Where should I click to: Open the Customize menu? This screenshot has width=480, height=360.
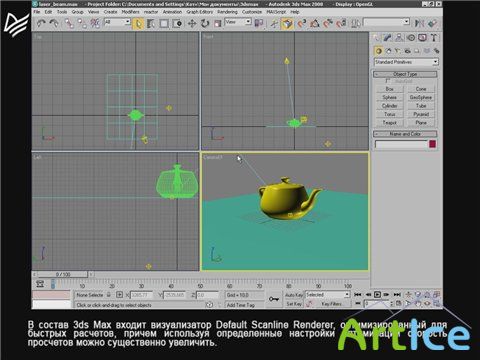click(x=252, y=12)
